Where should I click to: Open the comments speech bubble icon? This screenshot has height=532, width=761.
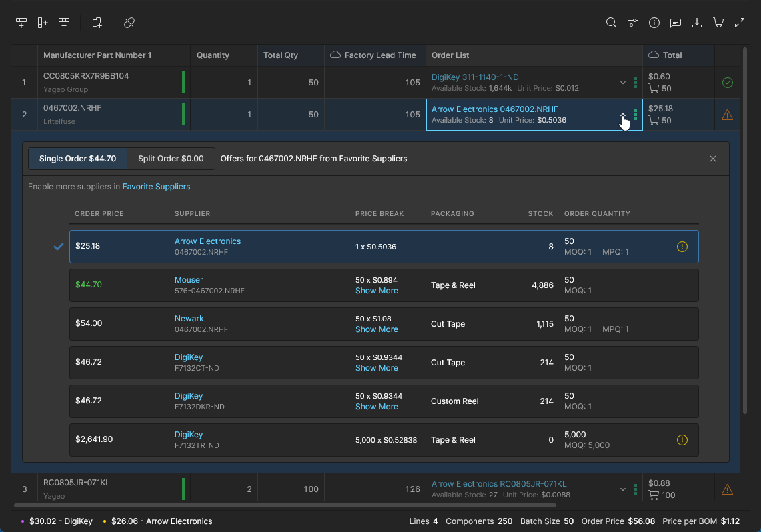point(676,23)
